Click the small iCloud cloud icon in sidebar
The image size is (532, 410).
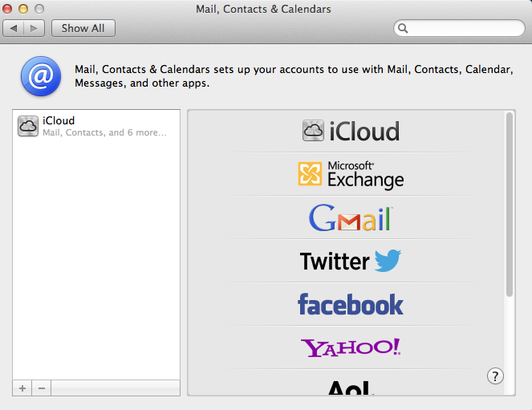pyautogui.click(x=28, y=126)
